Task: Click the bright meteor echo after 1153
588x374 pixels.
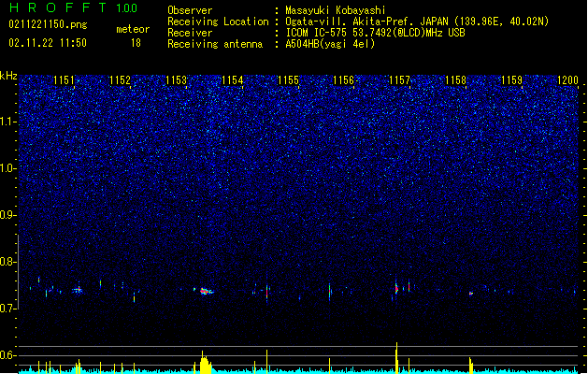Action: click(x=206, y=291)
